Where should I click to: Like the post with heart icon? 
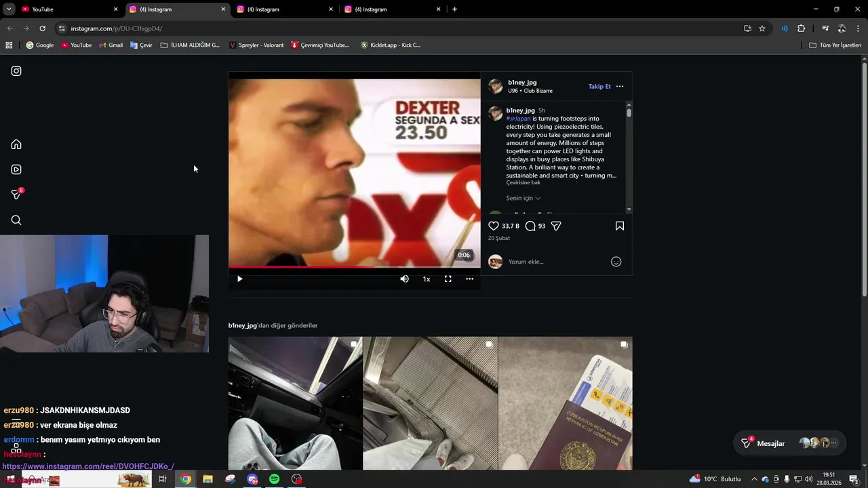[494, 226]
